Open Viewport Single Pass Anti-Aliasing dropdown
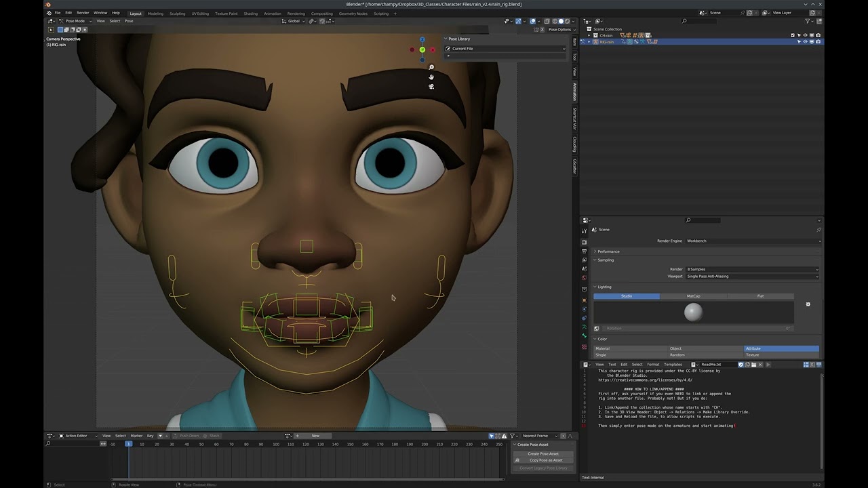This screenshot has height=488, width=868. [753, 276]
